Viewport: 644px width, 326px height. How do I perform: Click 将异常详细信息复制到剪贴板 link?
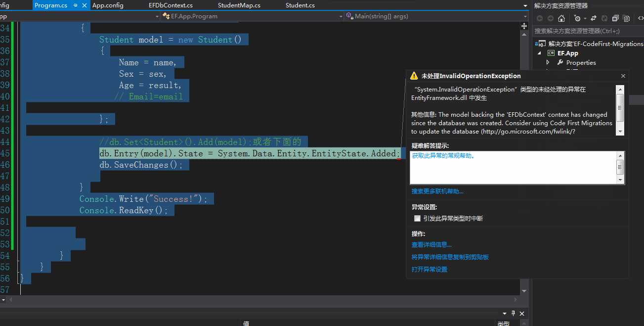click(x=450, y=257)
